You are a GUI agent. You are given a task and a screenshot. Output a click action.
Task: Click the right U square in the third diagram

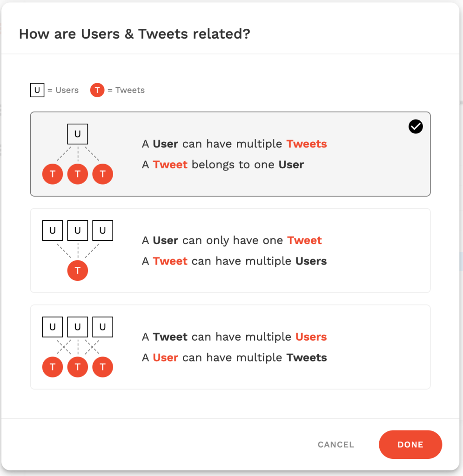(x=103, y=327)
